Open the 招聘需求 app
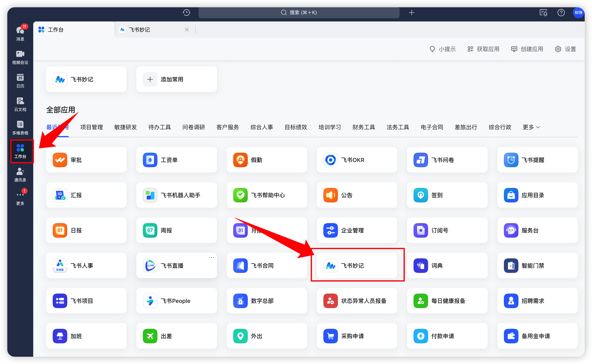Image resolution: width=592 pixels, height=364 pixels. (537, 301)
